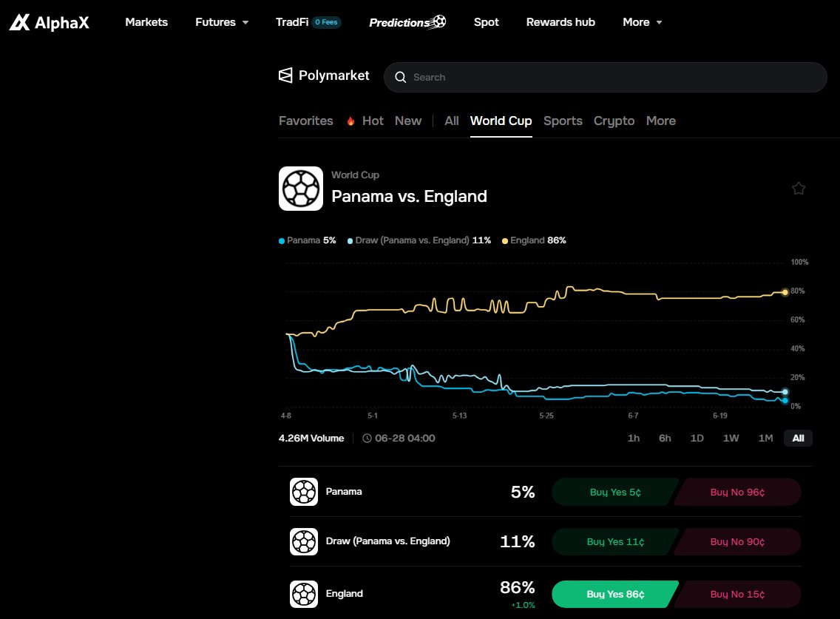
Task: Open the More category tab
Action: tap(660, 121)
